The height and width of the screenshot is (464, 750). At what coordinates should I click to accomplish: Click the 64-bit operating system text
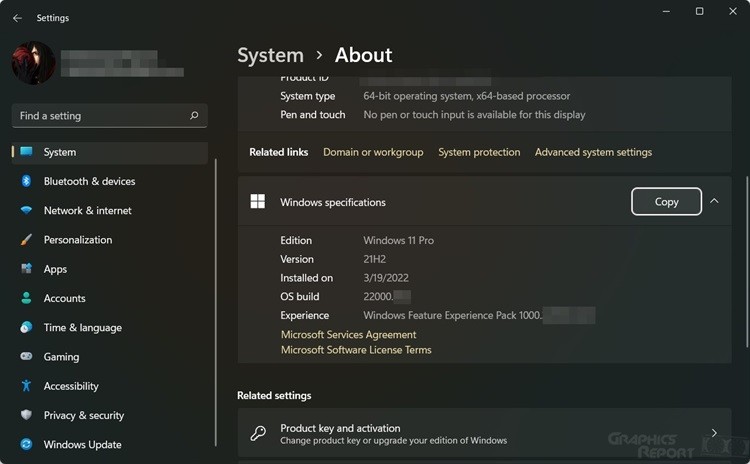(466, 96)
